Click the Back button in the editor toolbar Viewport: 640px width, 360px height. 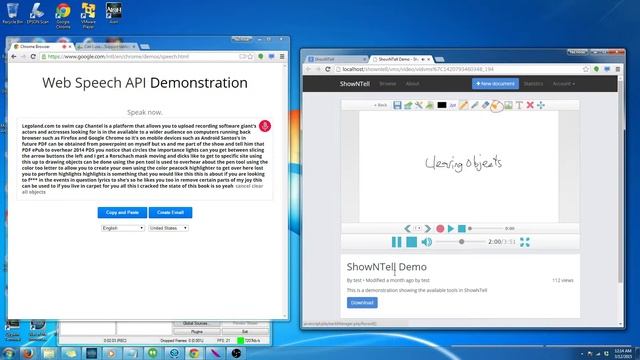tap(380, 105)
